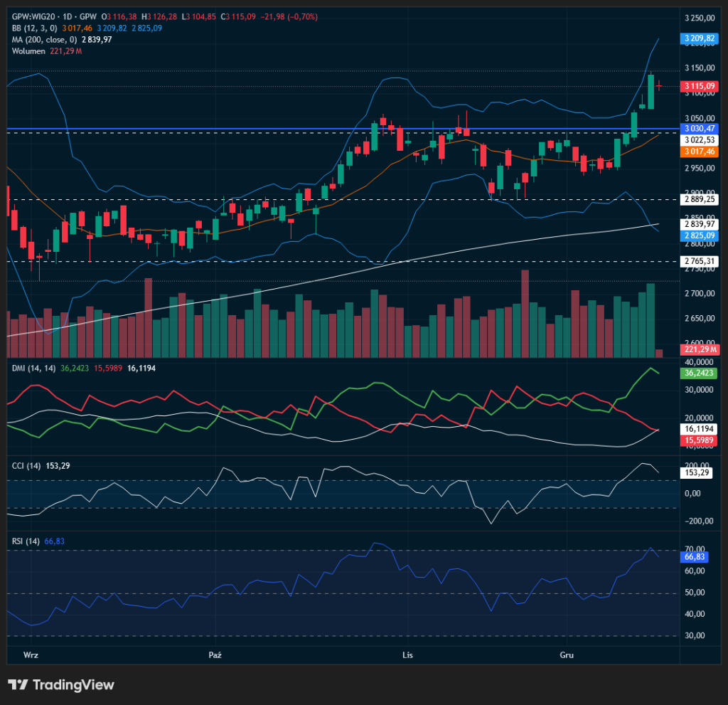This screenshot has width=728, height=705.
Task: Open the BB (12, 3, 0) indicator legend
Action: coord(36,28)
